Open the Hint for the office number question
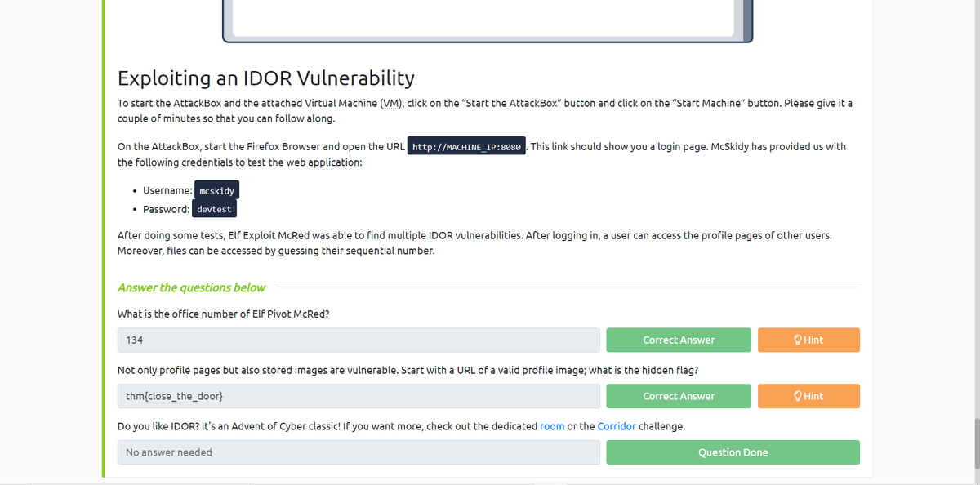980x485 pixels. (x=808, y=340)
